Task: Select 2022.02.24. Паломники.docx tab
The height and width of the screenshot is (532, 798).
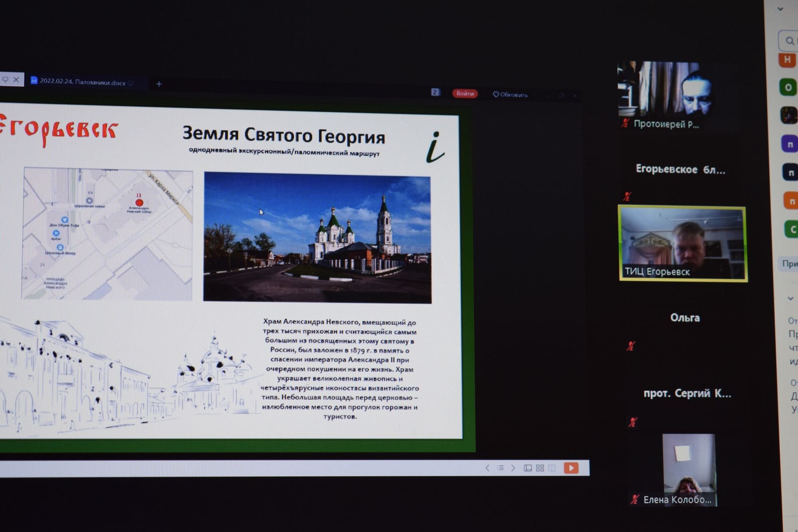Action: click(x=83, y=82)
